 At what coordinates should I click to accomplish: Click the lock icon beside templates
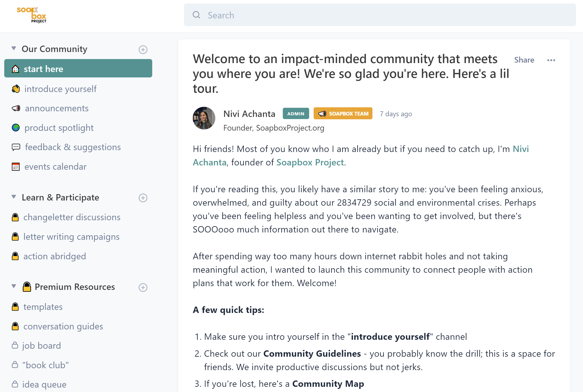(15, 307)
